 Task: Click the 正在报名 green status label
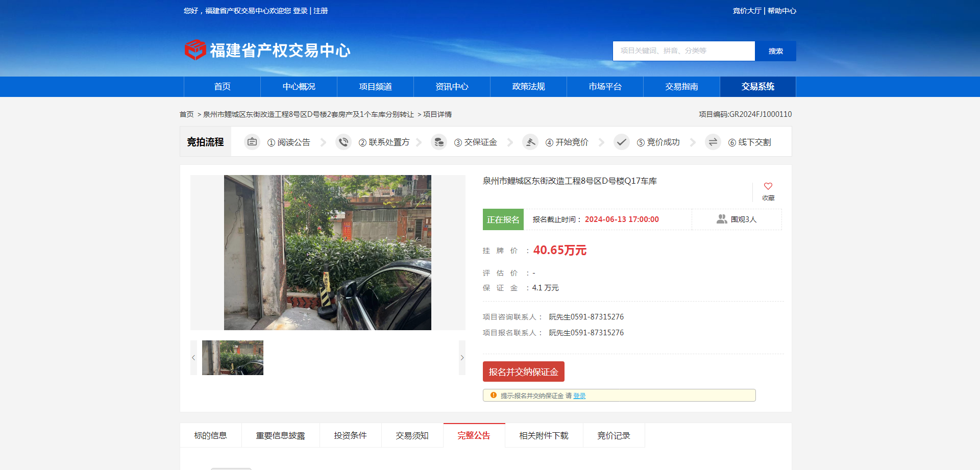(x=503, y=219)
